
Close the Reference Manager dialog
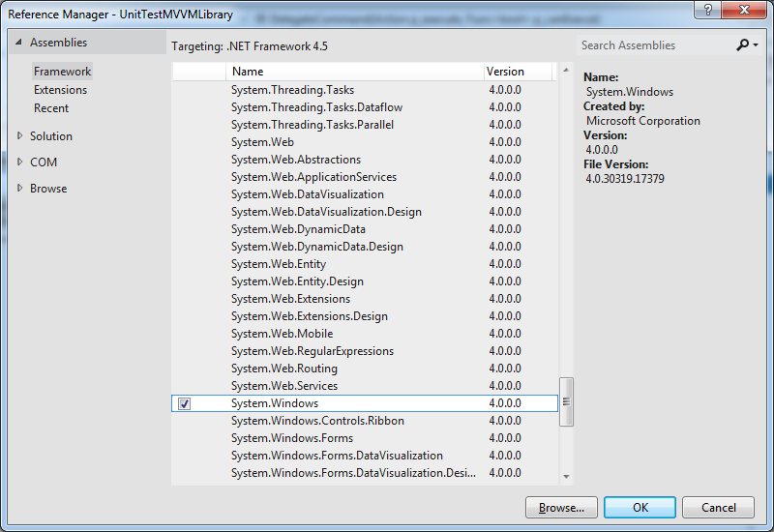(x=754, y=10)
